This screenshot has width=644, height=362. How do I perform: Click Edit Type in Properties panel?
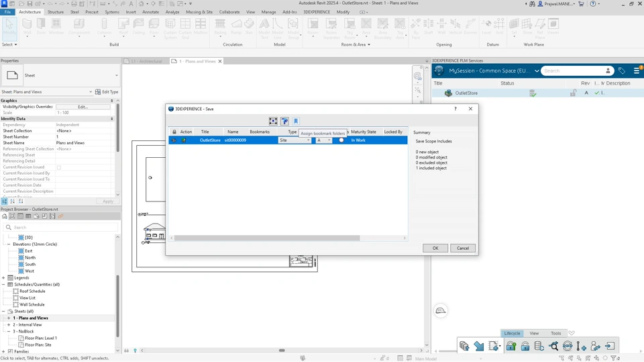[107, 92]
